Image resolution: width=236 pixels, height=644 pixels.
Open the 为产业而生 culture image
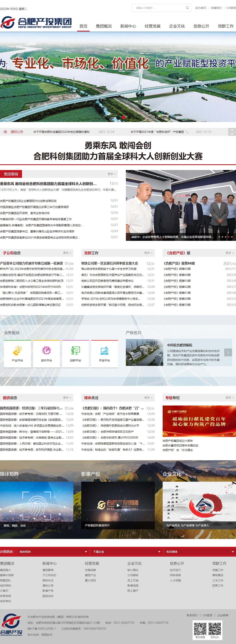(x=199, y=505)
